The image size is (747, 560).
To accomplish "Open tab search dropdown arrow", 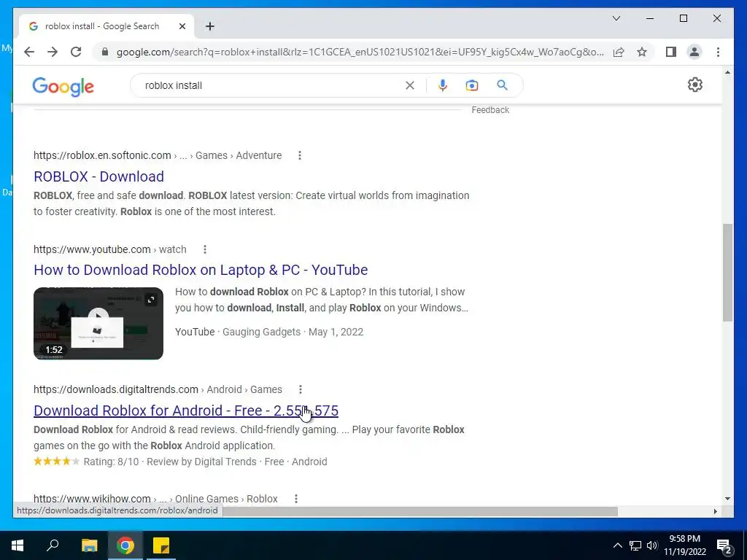I will [x=616, y=18].
